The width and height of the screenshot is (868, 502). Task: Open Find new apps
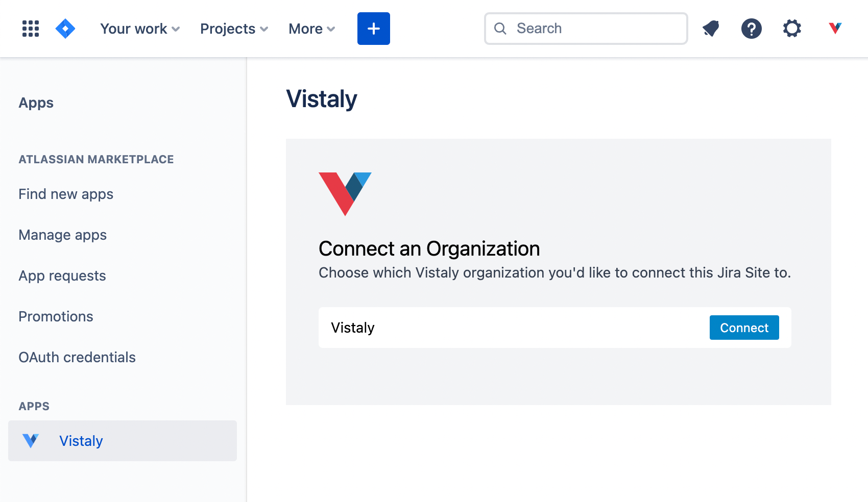click(66, 194)
